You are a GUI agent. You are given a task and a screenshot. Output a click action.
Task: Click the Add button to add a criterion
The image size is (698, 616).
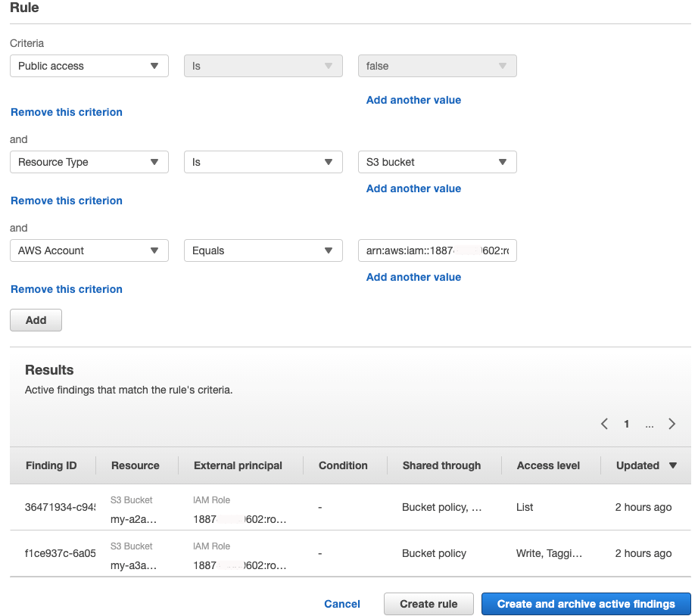point(36,320)
